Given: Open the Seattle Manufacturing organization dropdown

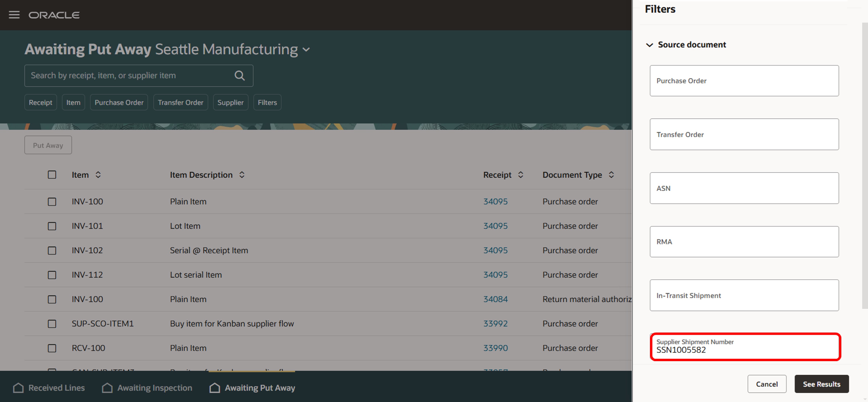Looking at the screenshot, I should click(306, 50).
